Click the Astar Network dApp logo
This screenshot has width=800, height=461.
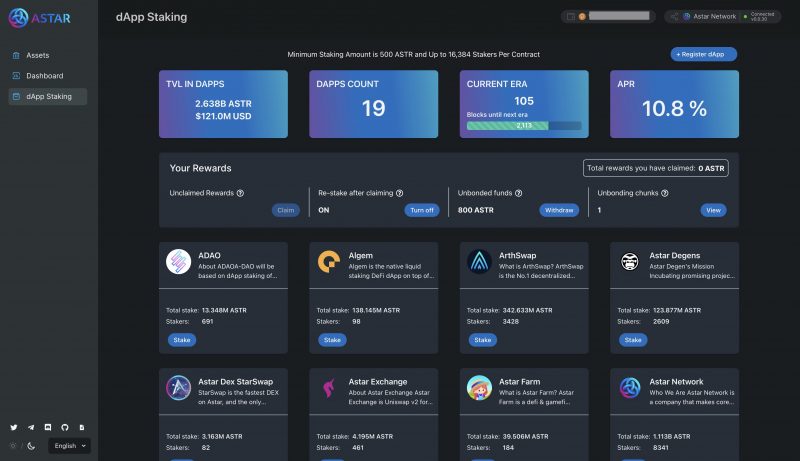pos(630,388)
